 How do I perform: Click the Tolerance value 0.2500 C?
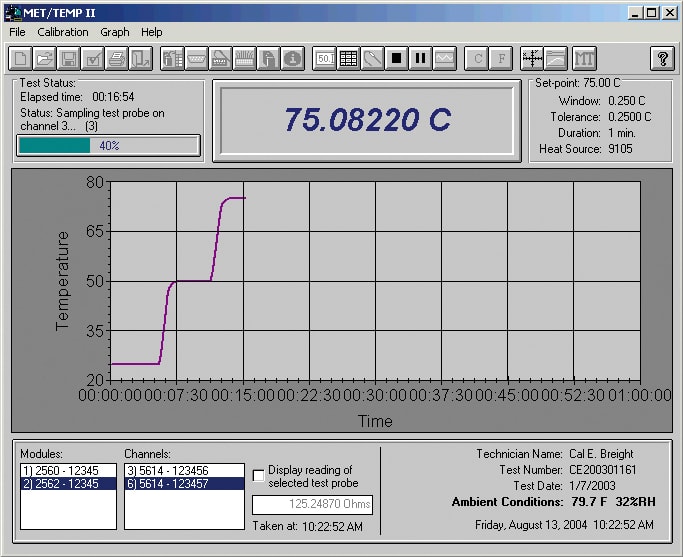[x=629, y=117]
